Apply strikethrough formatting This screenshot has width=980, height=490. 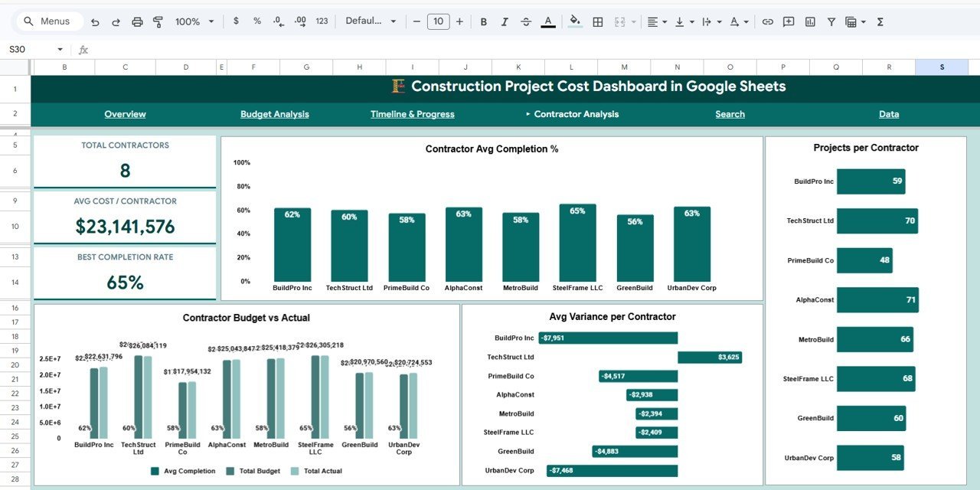point(526,21)
